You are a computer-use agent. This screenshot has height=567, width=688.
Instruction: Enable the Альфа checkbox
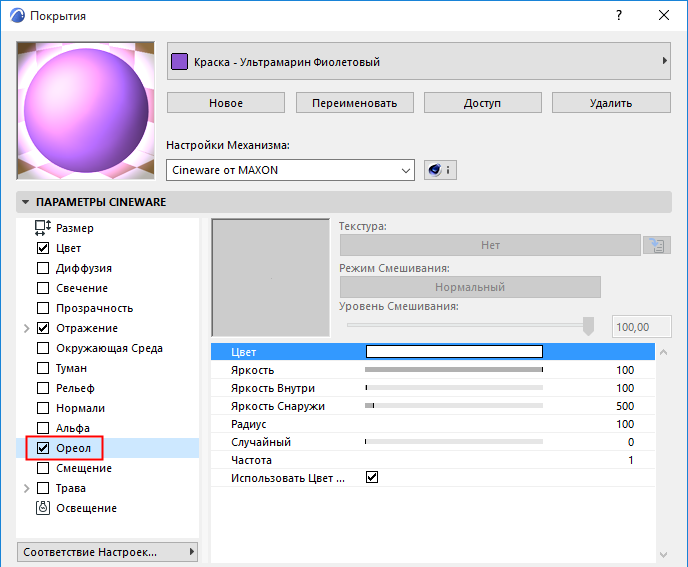pos(43,428)
